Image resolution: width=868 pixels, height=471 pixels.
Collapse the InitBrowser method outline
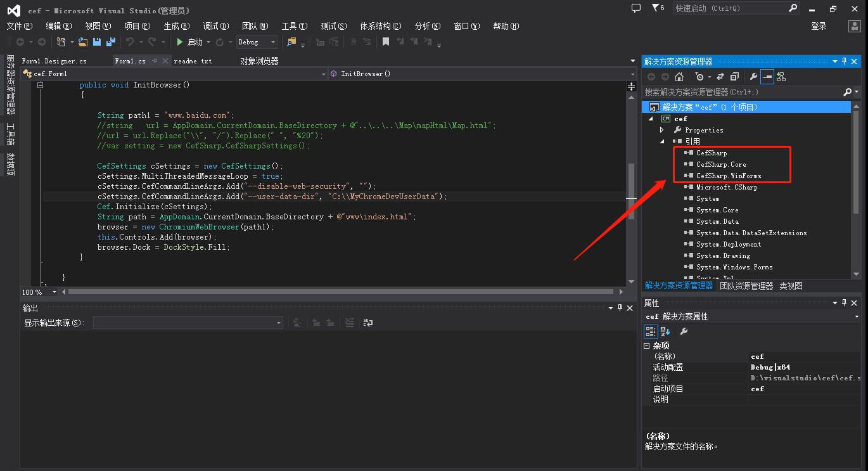tap(40, 85)
